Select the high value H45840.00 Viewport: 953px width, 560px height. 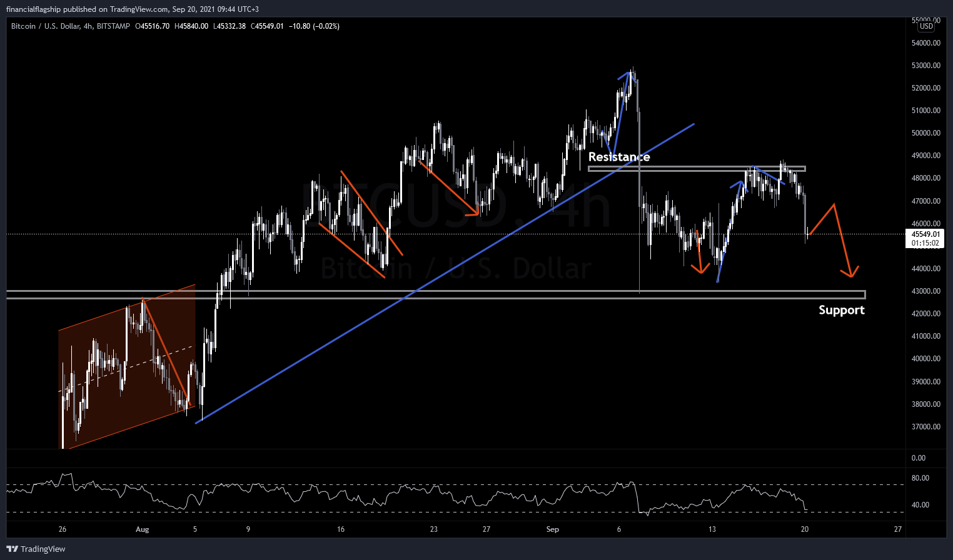tap(191, 26)
